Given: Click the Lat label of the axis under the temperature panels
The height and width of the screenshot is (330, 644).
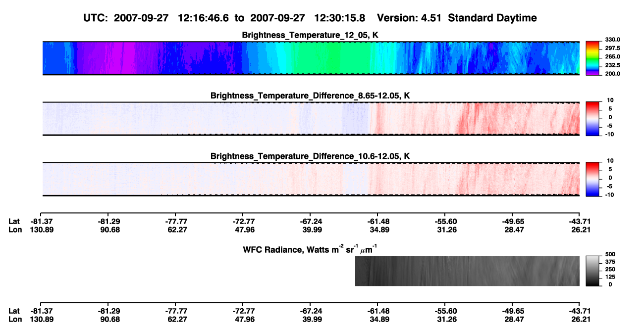Looking at the screenshot, I should pos(14,221).
